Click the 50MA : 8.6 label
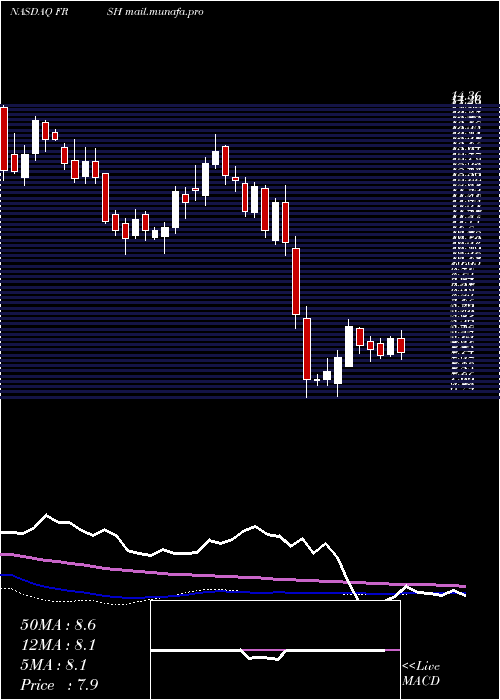The image size is (500, 700). coord(58,625)
